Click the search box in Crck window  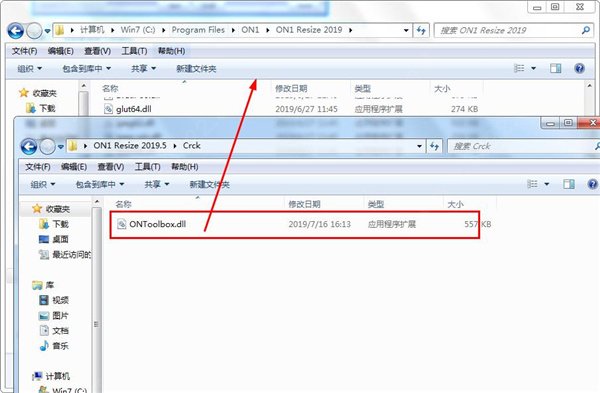(523, 146)
